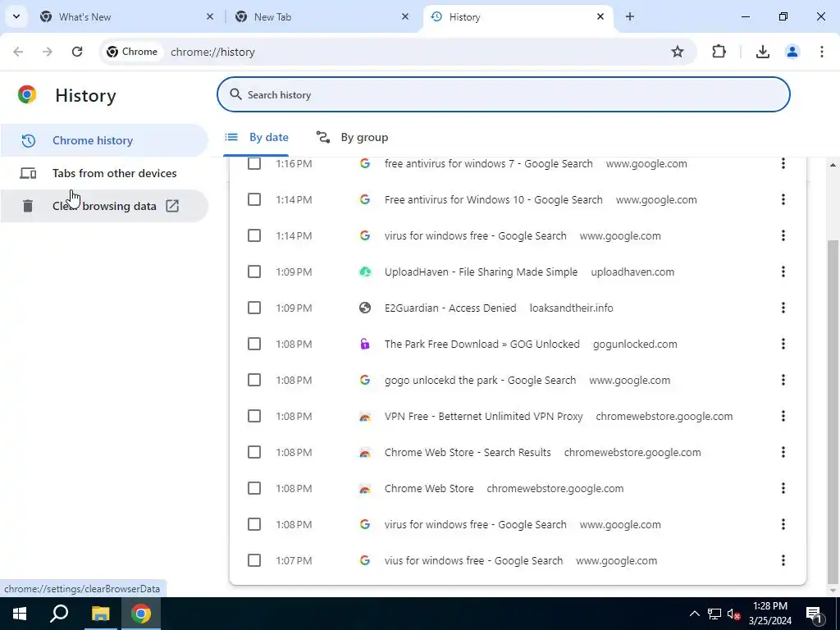840x630 pixels.
Task: Check the free antivirus for windows 7 entry
Action: [254, 163]
